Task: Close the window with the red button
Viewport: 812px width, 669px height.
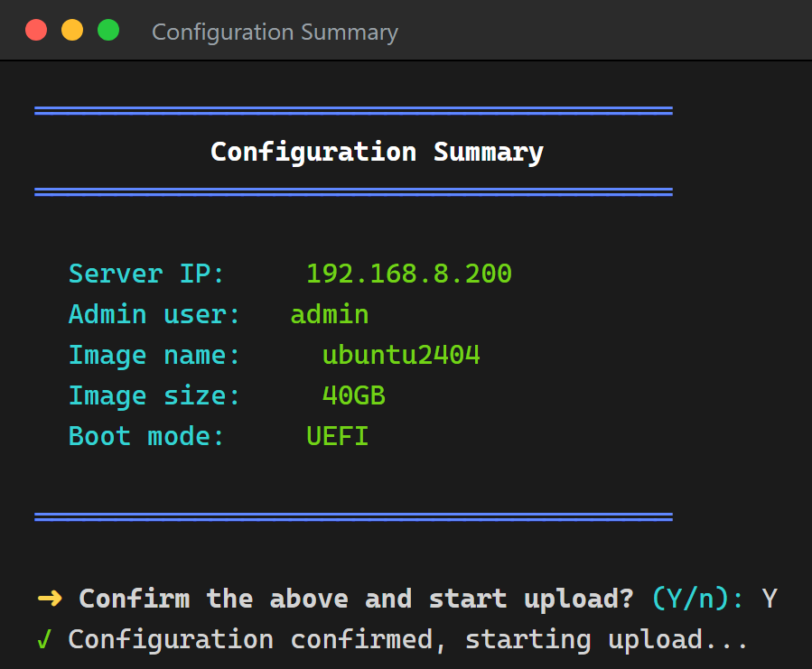Action: tap(36, 30)
